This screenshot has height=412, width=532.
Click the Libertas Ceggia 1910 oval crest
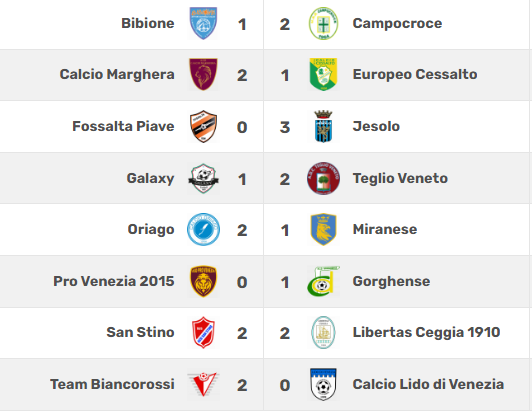click(x=323, y=332)
